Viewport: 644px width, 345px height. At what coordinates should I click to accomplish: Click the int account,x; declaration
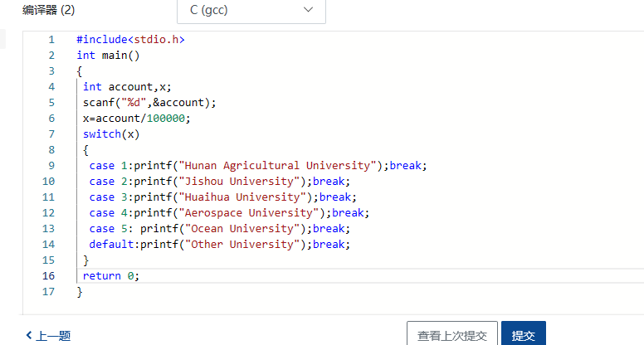point(127,87)
